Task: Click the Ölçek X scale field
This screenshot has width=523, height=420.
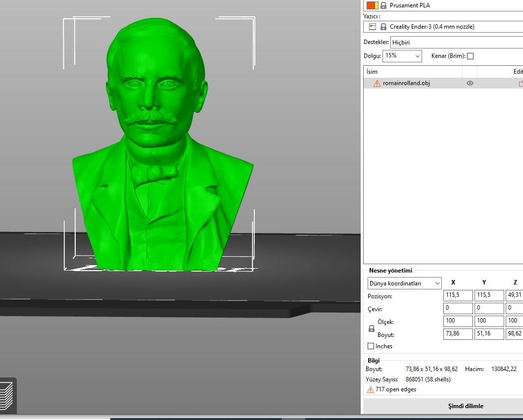Action: pyautogui.click(x=458, y=321)
